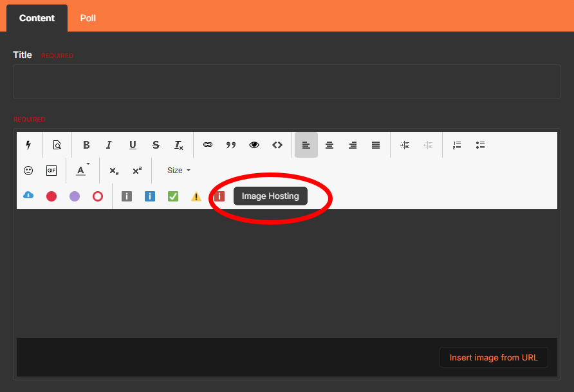The width and height of the screenshot is (574, 392).
Task: Click the Image Hosting button
Action: pyautogui.click(x=270, y=196)
